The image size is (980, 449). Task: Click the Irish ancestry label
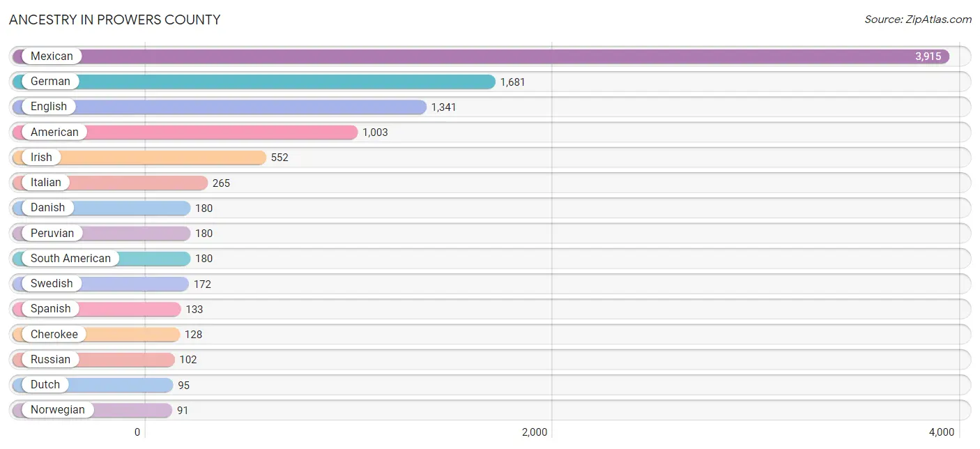point(41,158)
